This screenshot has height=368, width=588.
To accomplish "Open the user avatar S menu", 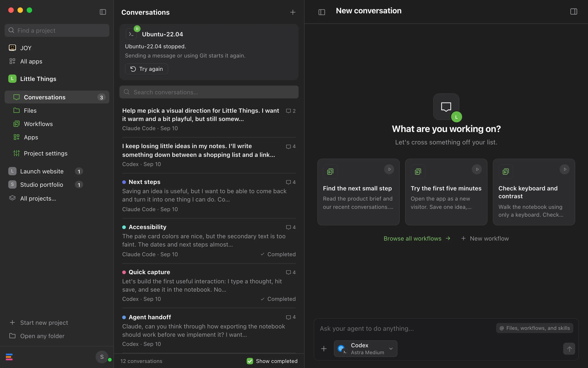I will (102, 357).
